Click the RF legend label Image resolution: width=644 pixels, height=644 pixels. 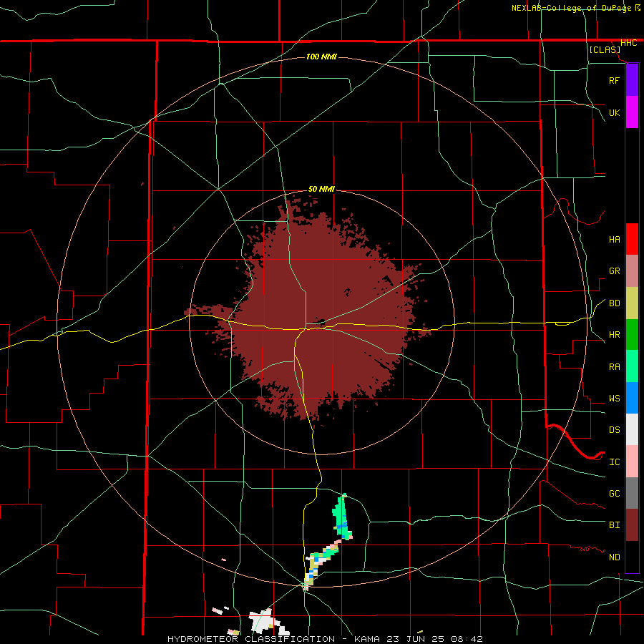tap(614, 80)
